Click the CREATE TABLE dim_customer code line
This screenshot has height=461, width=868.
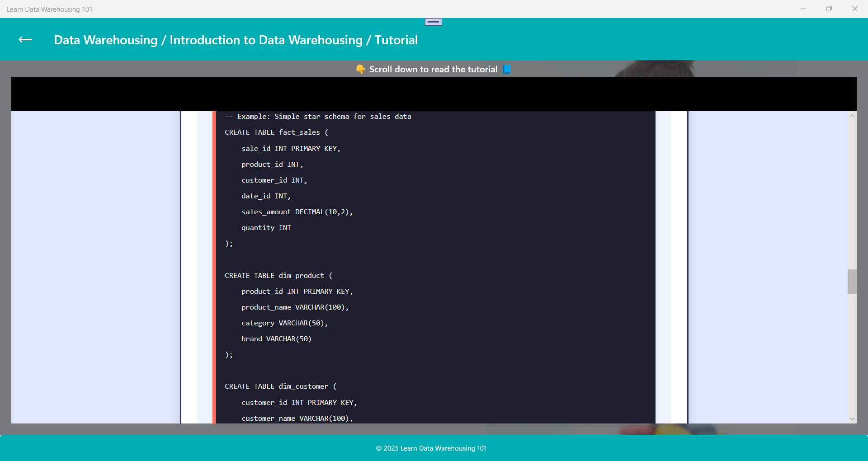(280, 386)
